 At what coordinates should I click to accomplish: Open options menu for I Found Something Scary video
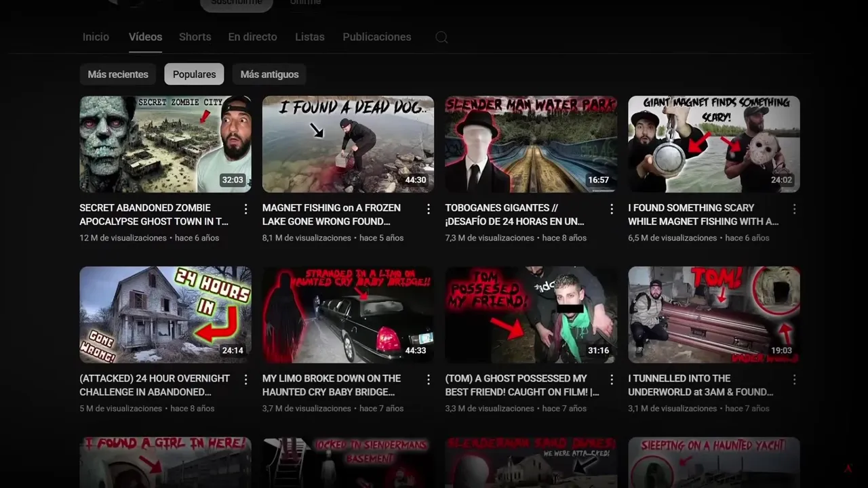tap(794, 209)
